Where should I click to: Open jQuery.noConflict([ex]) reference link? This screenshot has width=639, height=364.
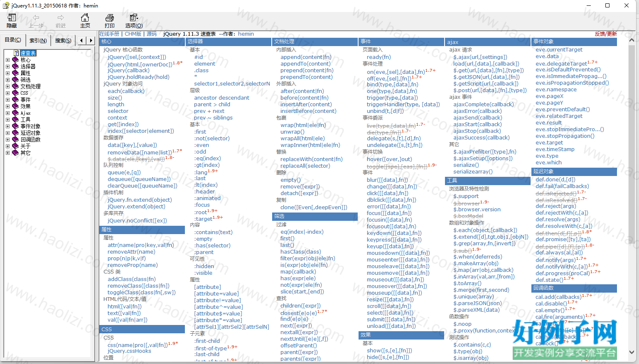[x=137, y=220]
